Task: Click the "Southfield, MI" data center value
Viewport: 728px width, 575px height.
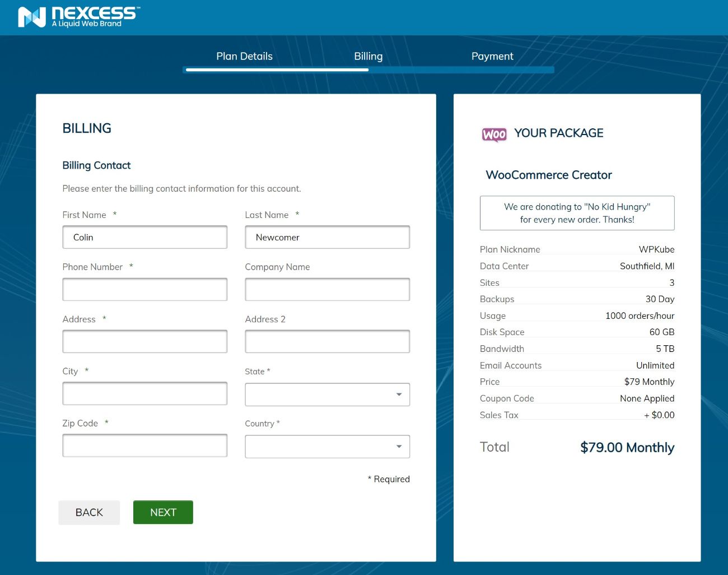Action: pos(647,266)
